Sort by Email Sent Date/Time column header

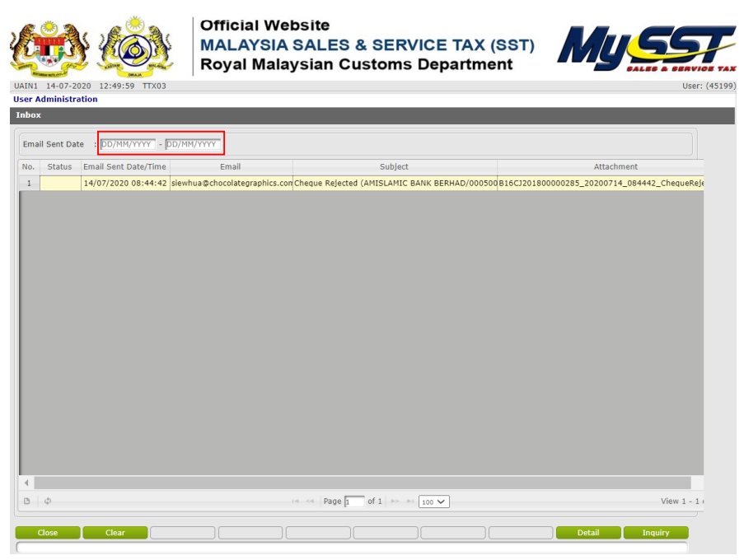(125, 166)
